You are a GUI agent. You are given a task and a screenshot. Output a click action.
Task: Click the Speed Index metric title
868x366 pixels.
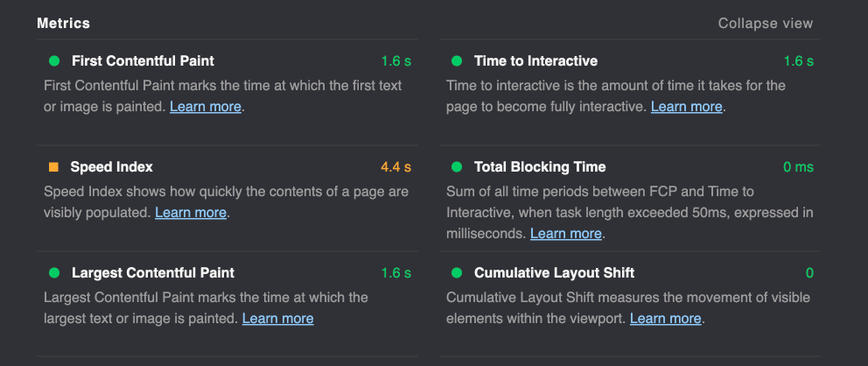pos(111,166)
